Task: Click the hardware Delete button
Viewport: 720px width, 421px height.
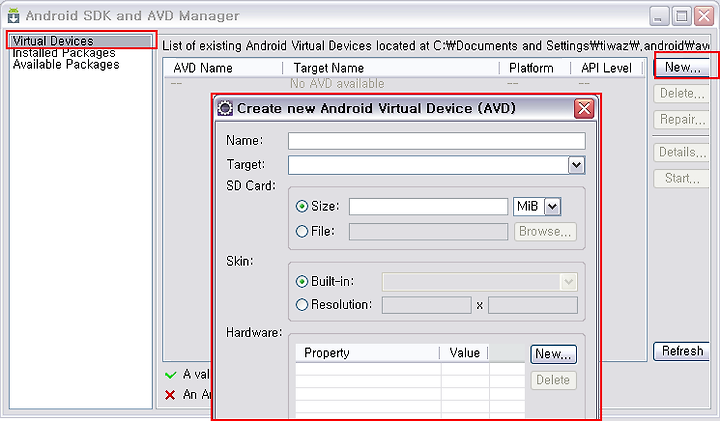Action: tap(553, 380)
